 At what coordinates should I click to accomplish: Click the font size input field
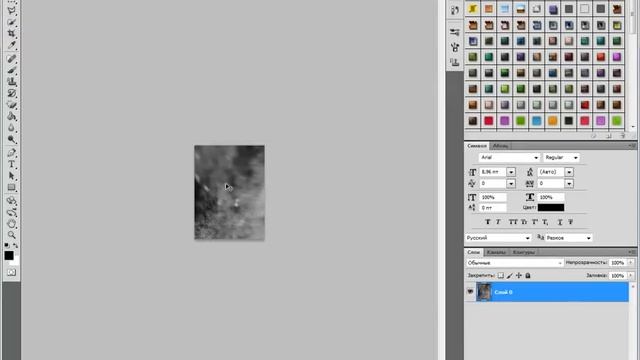(x=493, y=172)
